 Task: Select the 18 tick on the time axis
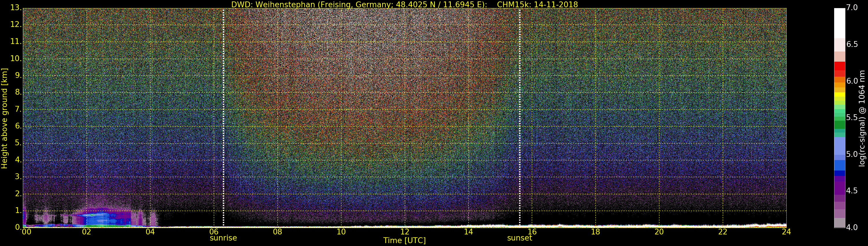595,232
